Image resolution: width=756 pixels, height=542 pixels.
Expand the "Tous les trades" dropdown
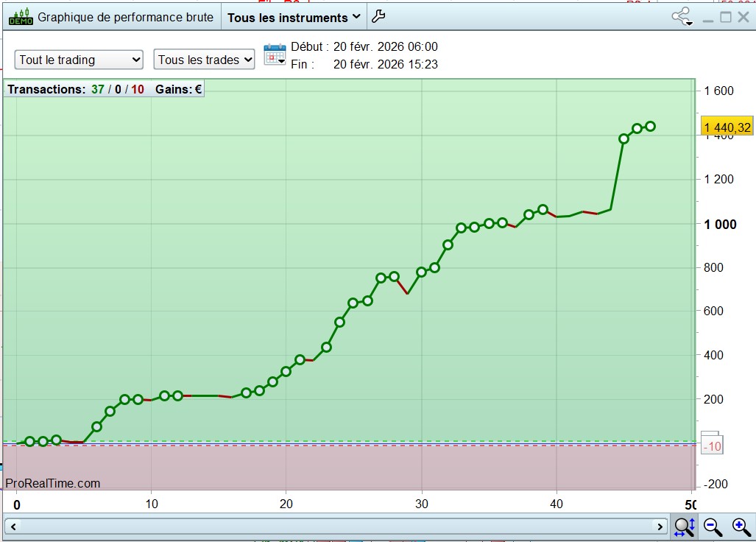pyautogui.click(x=204, y=60)
